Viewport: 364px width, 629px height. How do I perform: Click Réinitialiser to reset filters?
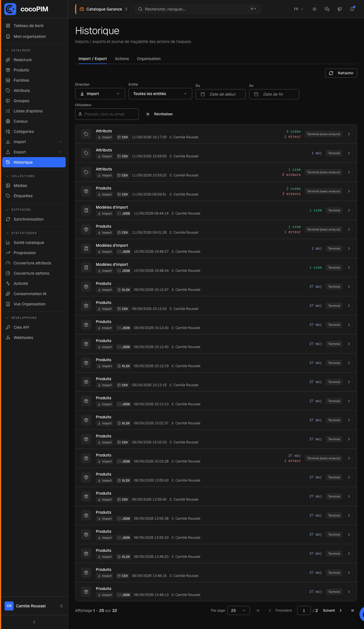click(160, 114)
